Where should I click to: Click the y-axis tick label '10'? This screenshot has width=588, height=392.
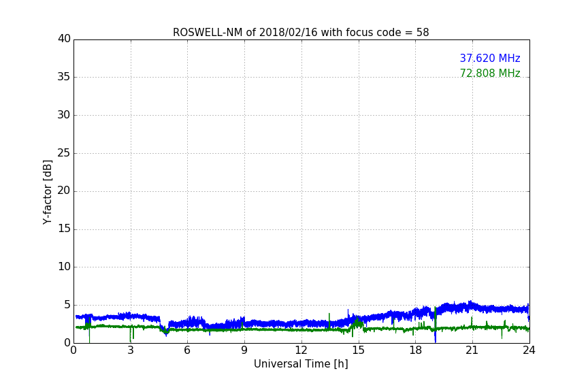coord(64,267)
